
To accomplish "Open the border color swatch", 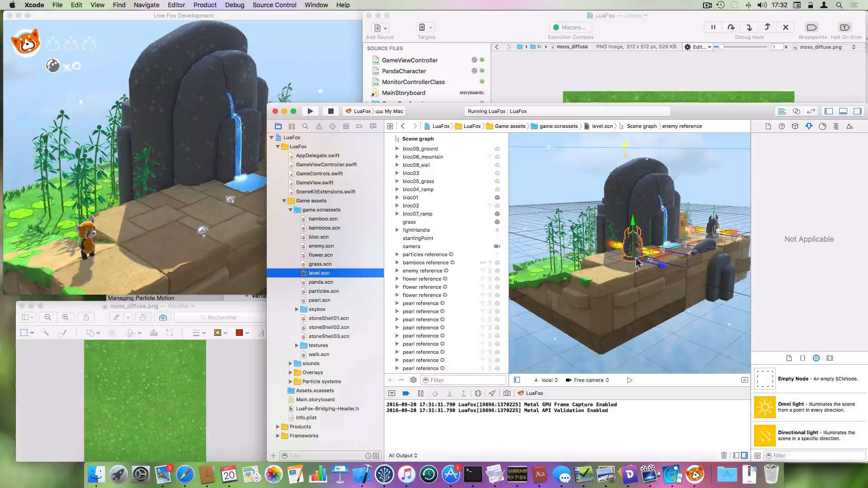I will [217, 333].
